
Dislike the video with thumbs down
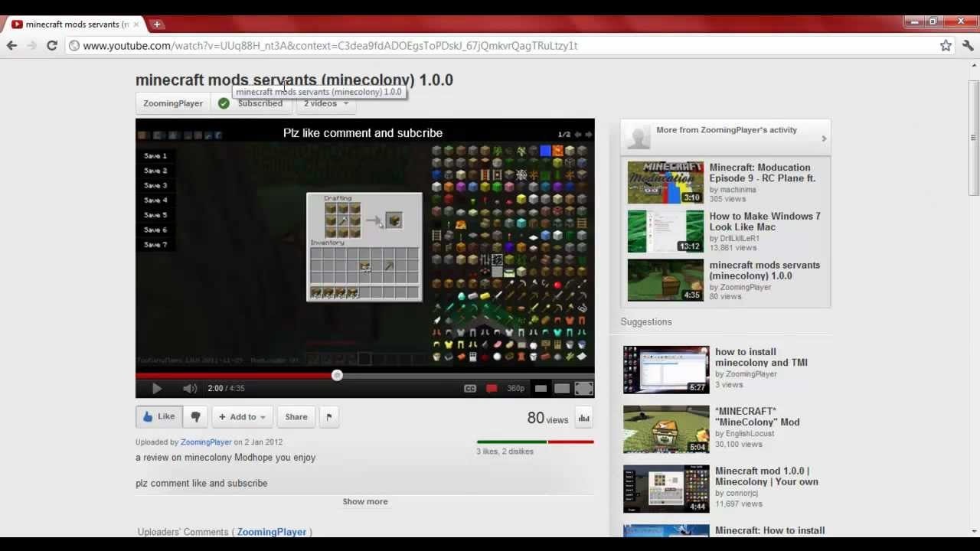[195, 417]
